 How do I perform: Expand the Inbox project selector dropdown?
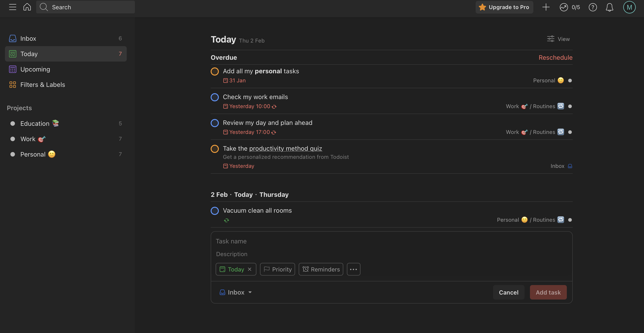[x=236, y=292]
